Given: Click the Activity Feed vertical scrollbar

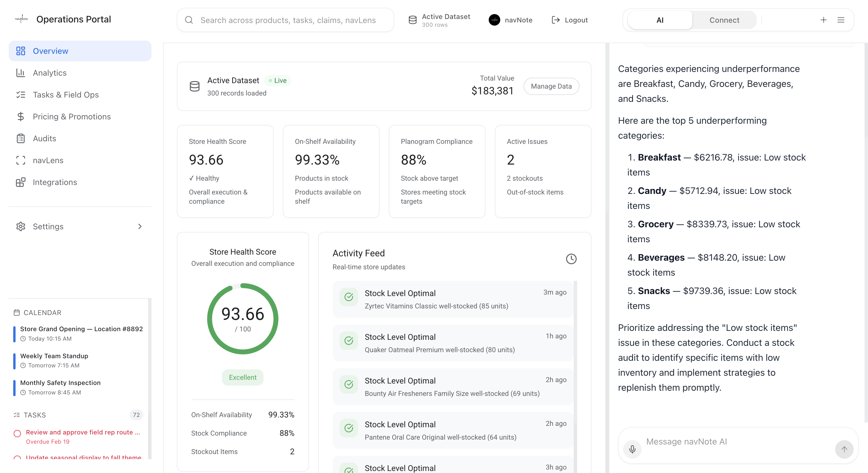Looking at the screenshot, I should coord(575,337).
